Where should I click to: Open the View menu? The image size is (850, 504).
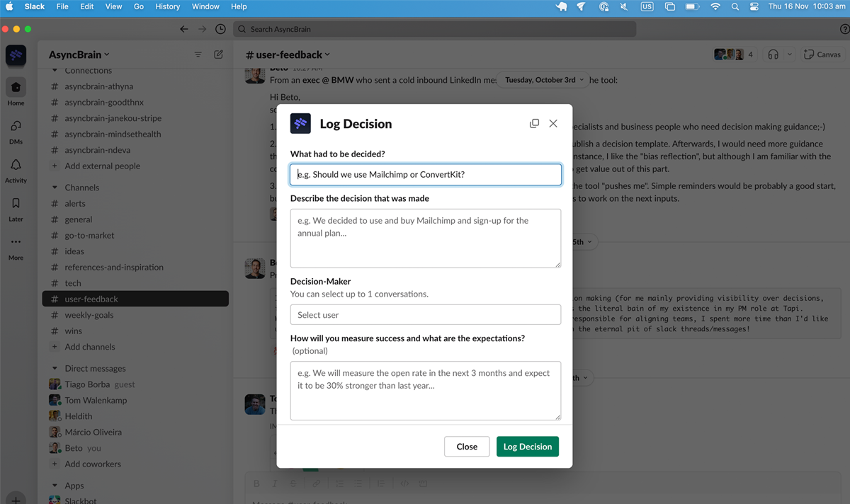coord(113,6)
